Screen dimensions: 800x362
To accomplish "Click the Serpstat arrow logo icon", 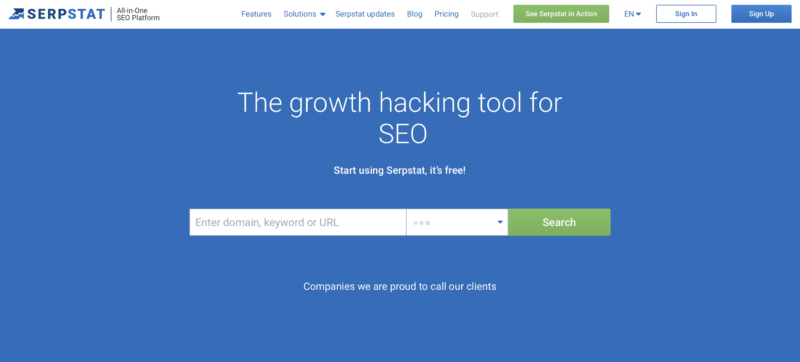I will pos(16,14).
